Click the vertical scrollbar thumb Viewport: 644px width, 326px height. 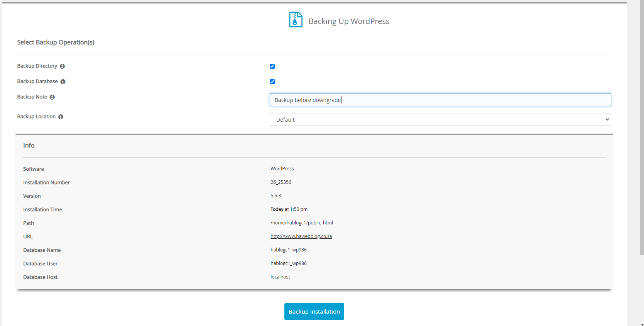[x=641, y=127]
